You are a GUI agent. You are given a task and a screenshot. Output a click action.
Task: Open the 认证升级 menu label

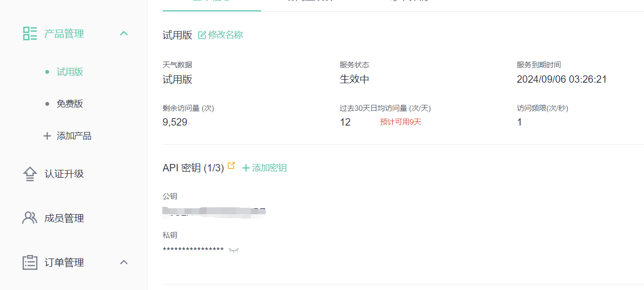(64, 174)
